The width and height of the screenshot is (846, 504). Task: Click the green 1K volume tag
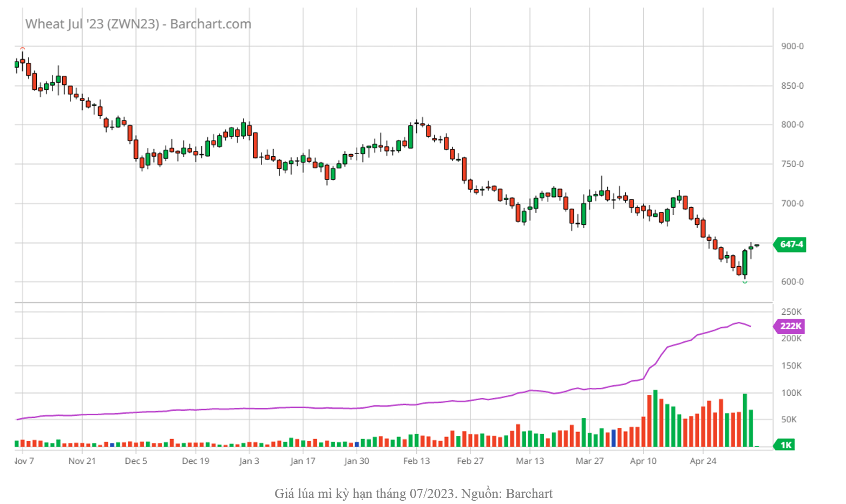coord(784,445)
